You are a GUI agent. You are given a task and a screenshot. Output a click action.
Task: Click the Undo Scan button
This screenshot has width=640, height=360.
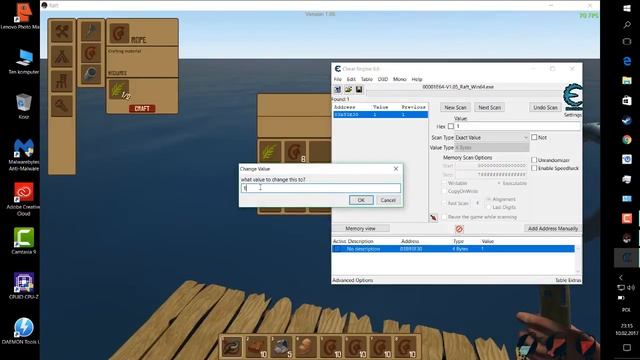[x=545, y=107]
